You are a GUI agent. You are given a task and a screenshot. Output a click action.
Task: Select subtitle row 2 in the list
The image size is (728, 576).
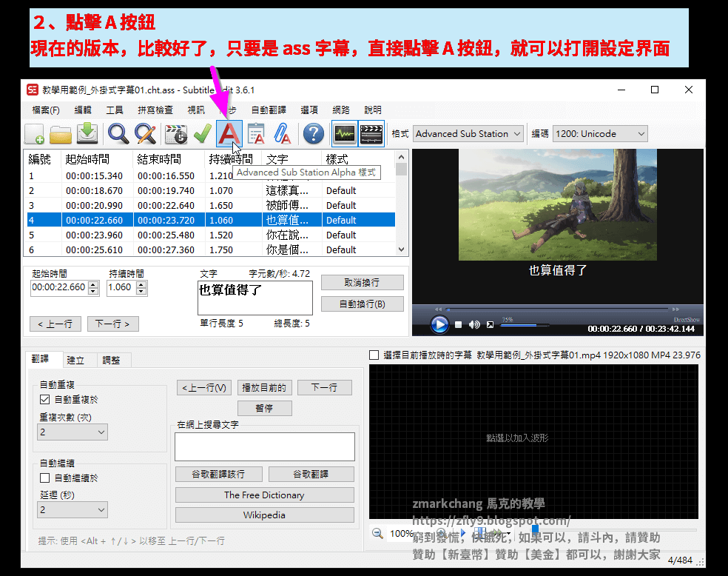[148, 190]
